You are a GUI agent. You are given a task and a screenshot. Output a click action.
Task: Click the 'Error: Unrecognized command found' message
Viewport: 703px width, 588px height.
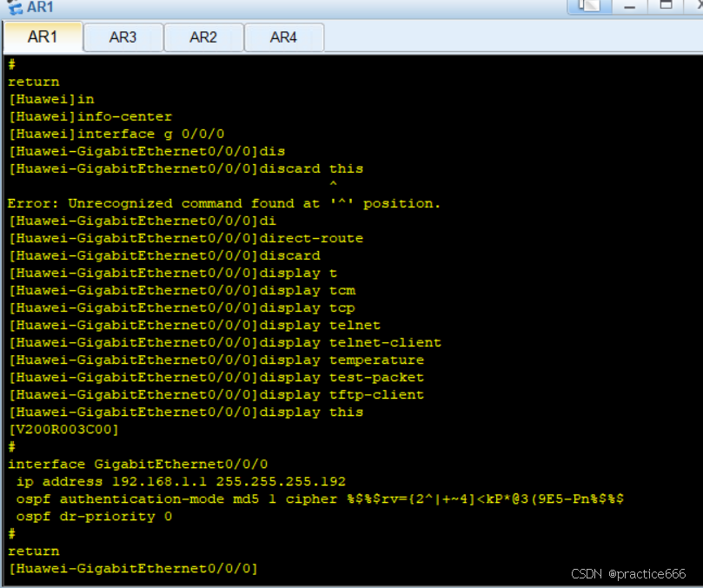pos(224,203)
